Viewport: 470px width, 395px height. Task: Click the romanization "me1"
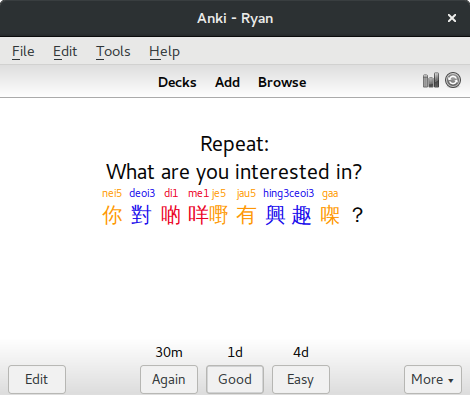pos(198,193)
